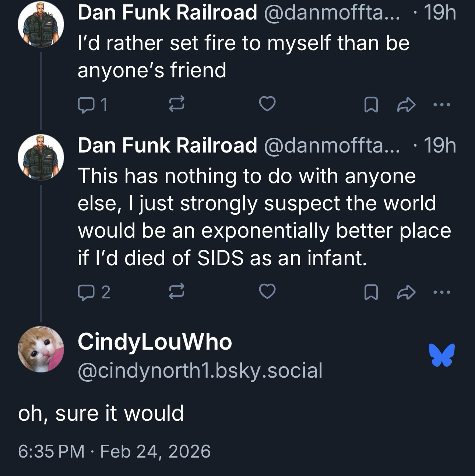Open Dan Funk Railroad avatar on first post

tap(41, 25)
